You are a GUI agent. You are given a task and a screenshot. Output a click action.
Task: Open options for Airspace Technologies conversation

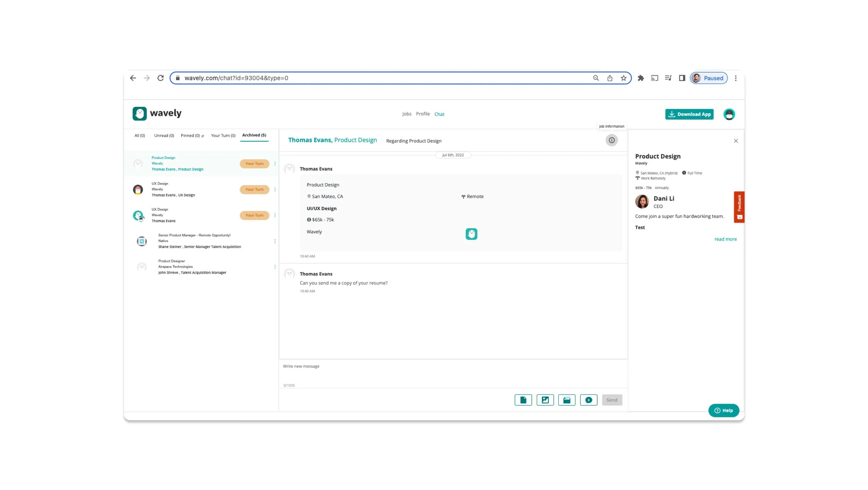coord(275,267)
